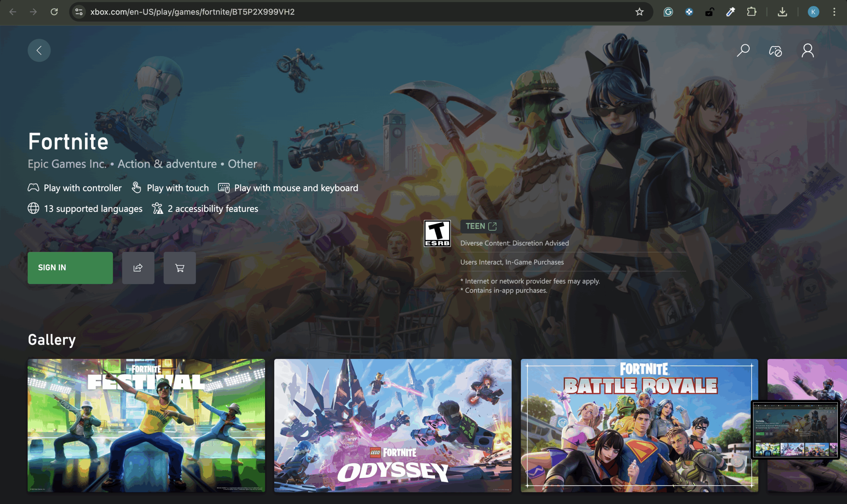847x504 pixels.
Task: Open the Fortnite Festival gallery image
Action: [x=146, y=425]
